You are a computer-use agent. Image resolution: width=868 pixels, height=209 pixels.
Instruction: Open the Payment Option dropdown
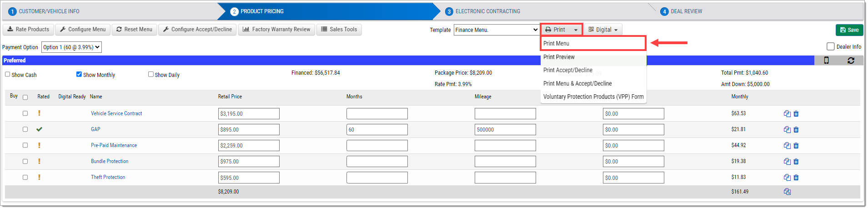click(x=71, y=47)
